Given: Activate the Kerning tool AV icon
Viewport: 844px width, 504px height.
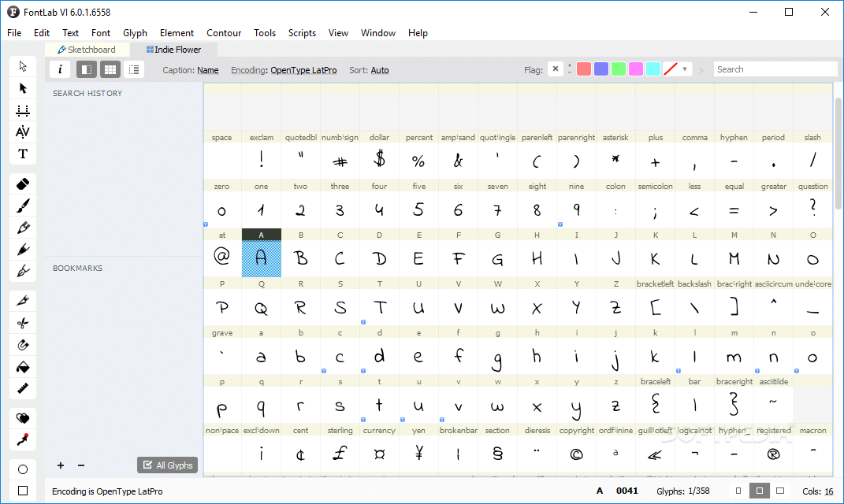Looking at the screenshot, I should [23, 132].
